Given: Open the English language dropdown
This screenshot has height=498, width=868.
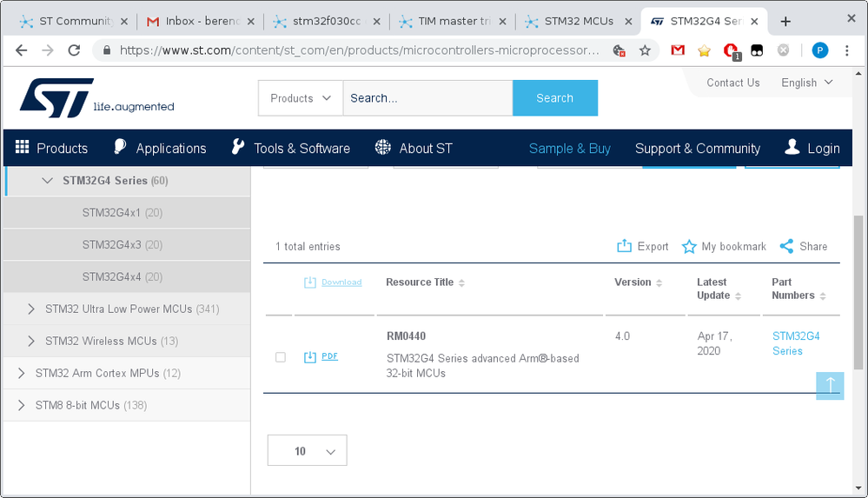Looking at the screenshot, I should click(806, 83).
